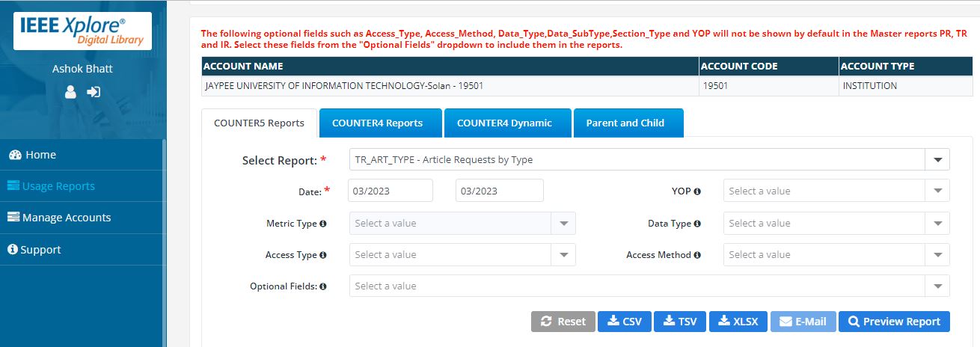Click the info icon beside Access Type
Screen dimensions: 980x347
323,255
